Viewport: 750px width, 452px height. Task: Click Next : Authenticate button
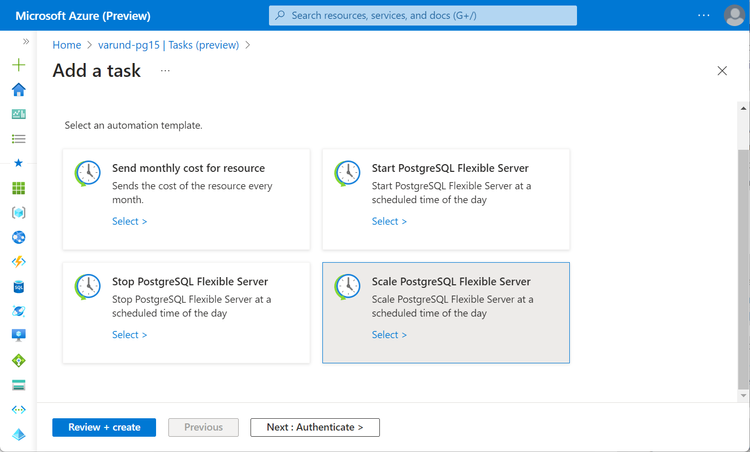point(315,427)
